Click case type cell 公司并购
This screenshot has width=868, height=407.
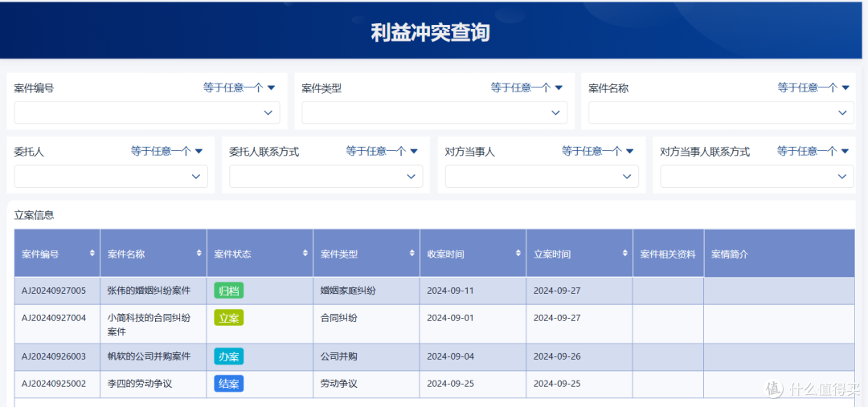(x=339, y=356)
